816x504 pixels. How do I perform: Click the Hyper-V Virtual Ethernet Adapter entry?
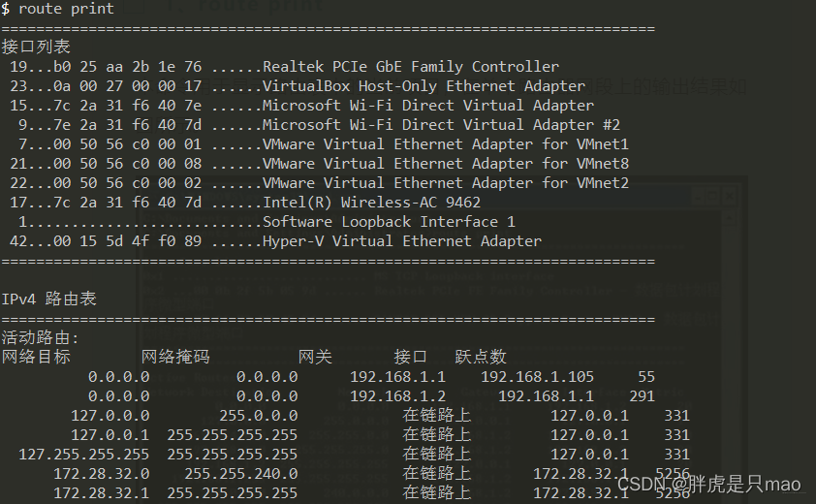pos(401,241)
